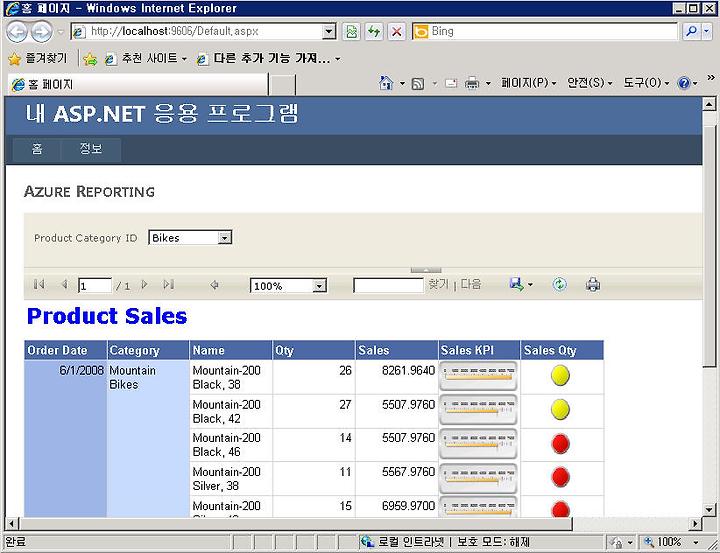Image resolution: width=720 pixels, height=553 pixels.
Task: Click the browser Back arrow button
Action: tap(17, 32)
